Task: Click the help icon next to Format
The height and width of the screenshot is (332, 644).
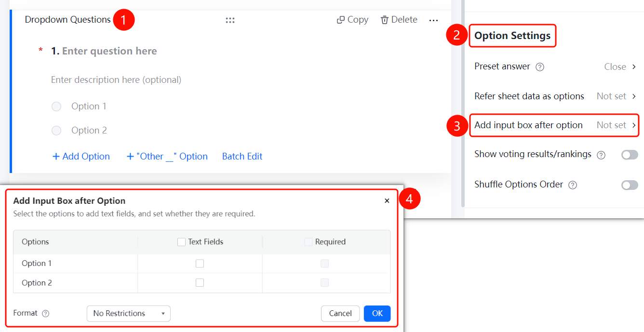Action: [46, 314]
